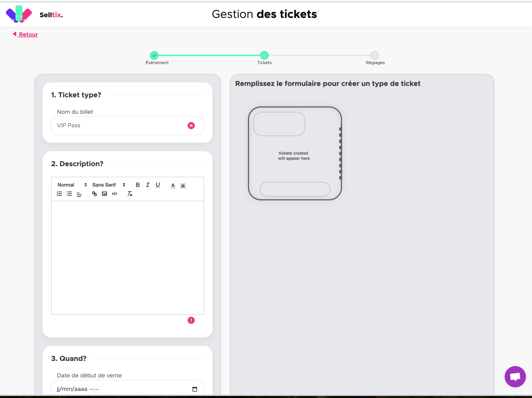
Task: Open the calendar date picker icon
Action: coord(195,389)
